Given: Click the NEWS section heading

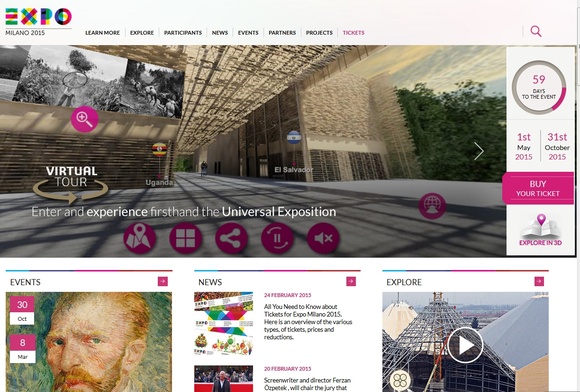Looking at the screenshot, I should pos(210,282).
